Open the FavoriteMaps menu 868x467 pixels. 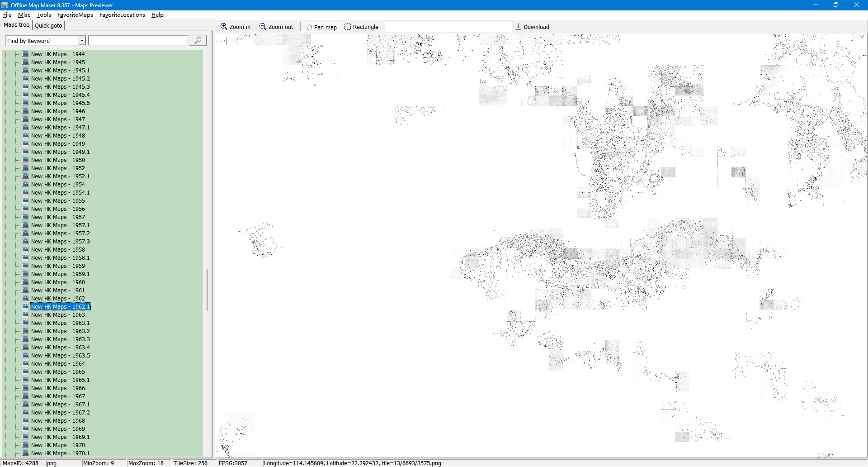pos(75,15)
